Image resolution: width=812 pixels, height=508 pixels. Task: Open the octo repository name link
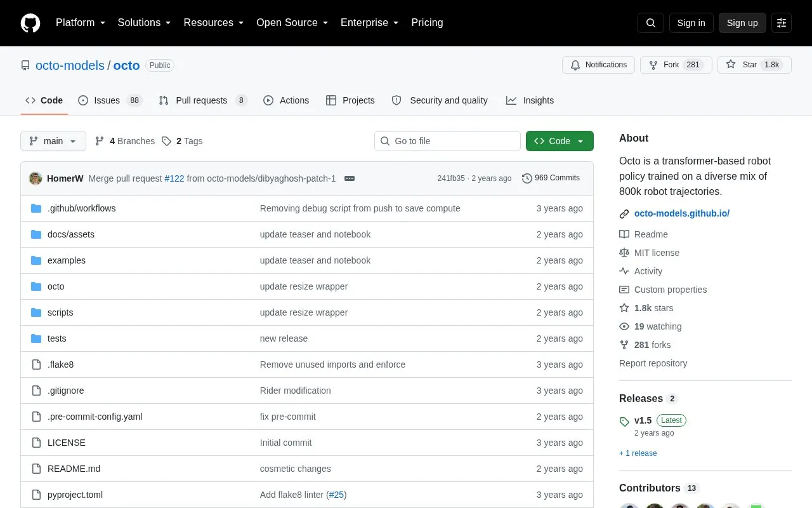tap(126, 65)
